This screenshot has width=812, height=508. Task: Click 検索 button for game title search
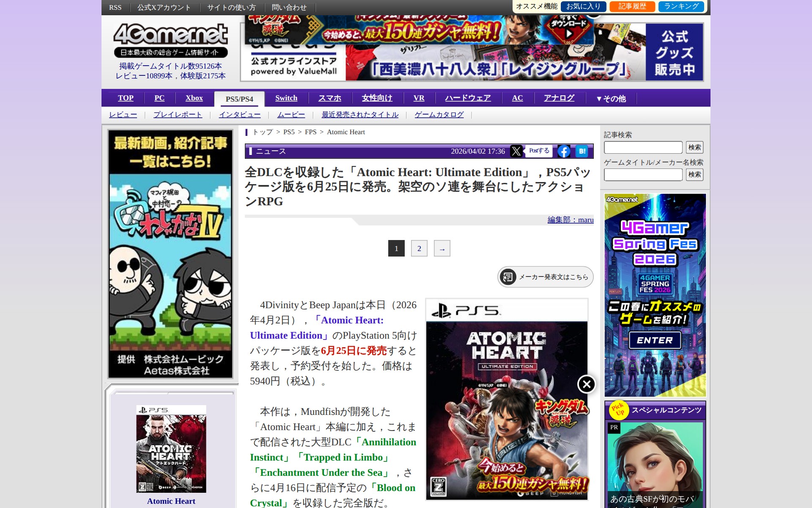694,174
